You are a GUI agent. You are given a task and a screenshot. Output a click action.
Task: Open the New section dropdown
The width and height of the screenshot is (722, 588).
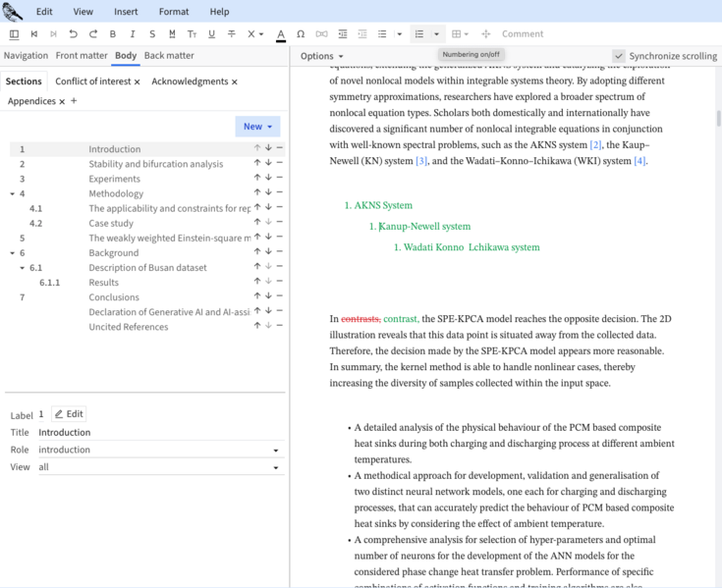pyautogui.click(x=257, y=127)
